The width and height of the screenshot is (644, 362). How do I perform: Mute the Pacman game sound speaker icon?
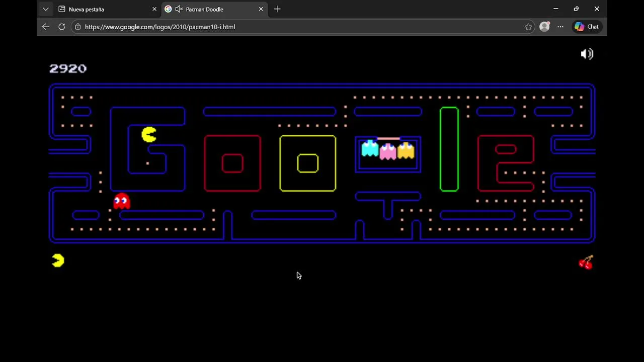coord(587,54)
